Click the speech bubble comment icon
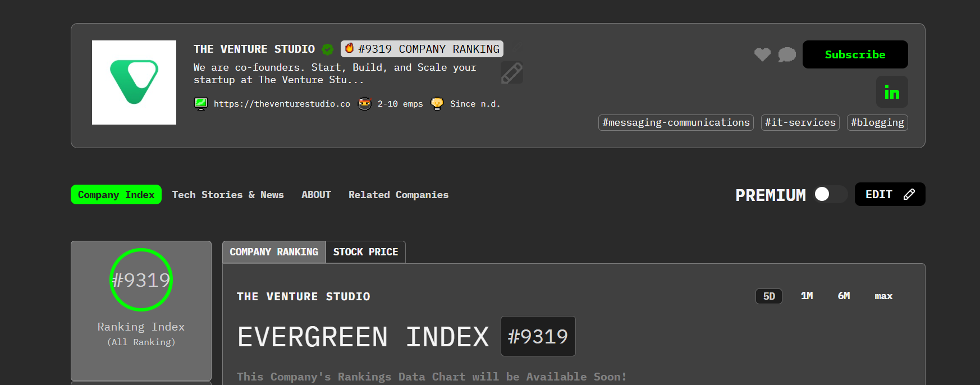The width and height of the screenshot is (980, 385). [x=787, y=54]
